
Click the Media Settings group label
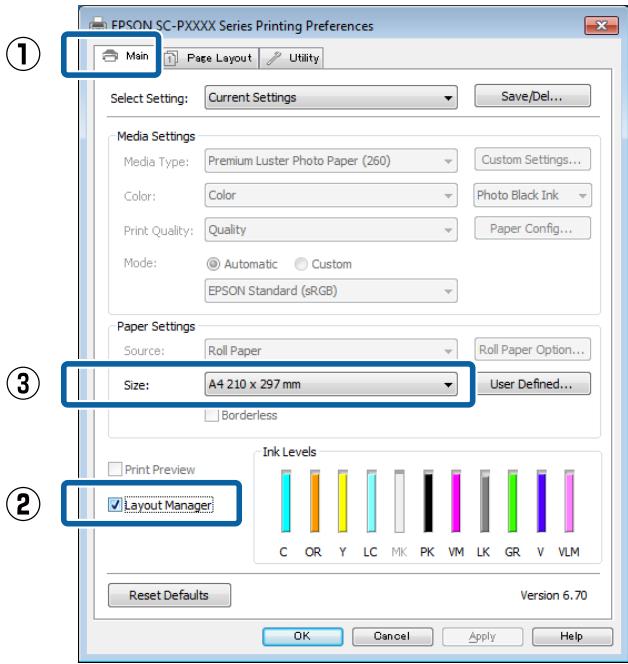(x=156, y=136)
